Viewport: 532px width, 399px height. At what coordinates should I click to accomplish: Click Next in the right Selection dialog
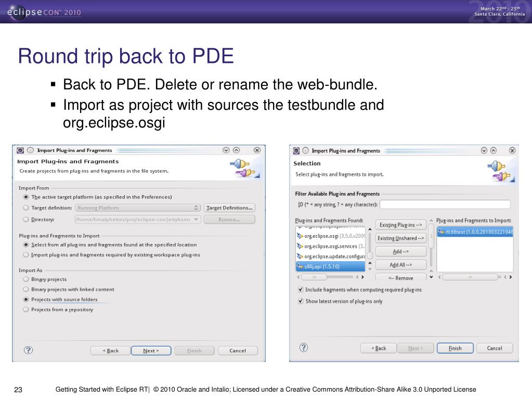click(416, 348)
